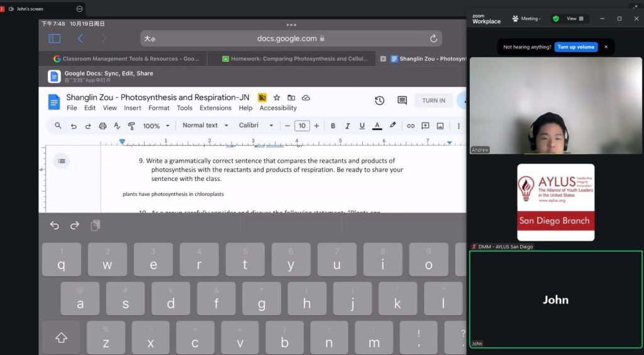Screen dimensions: 644x355
Task: Toggle italic formatting
Action: pos(348,126)
